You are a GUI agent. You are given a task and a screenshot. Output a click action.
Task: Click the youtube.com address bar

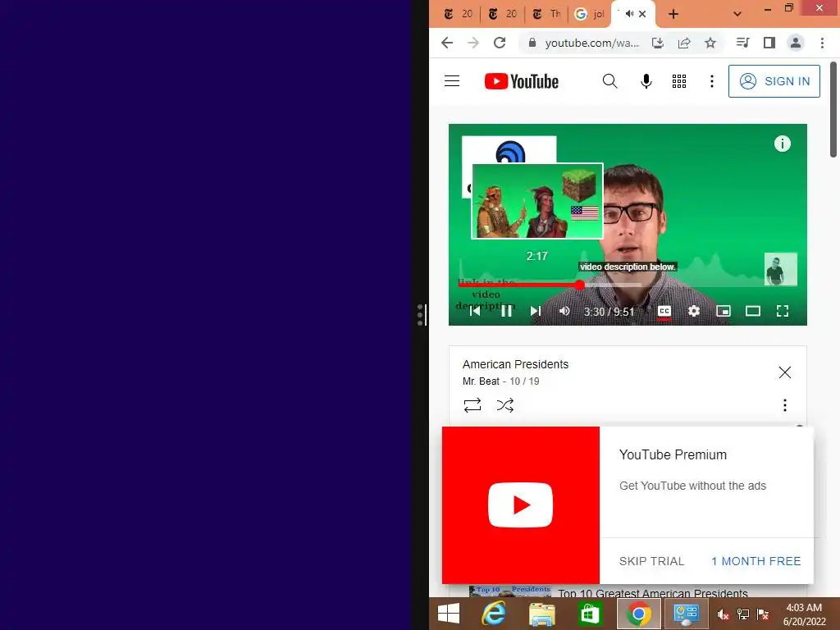pos(591,43)
